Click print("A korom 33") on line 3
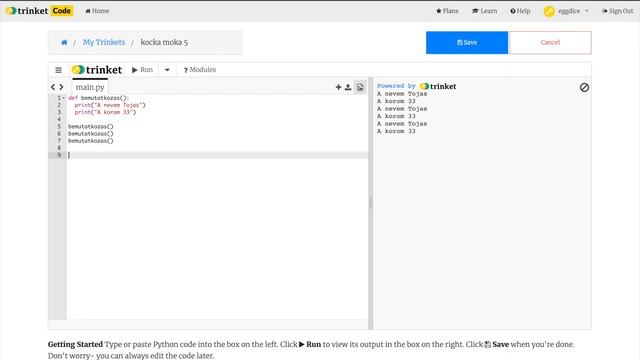 pos(105,112)
